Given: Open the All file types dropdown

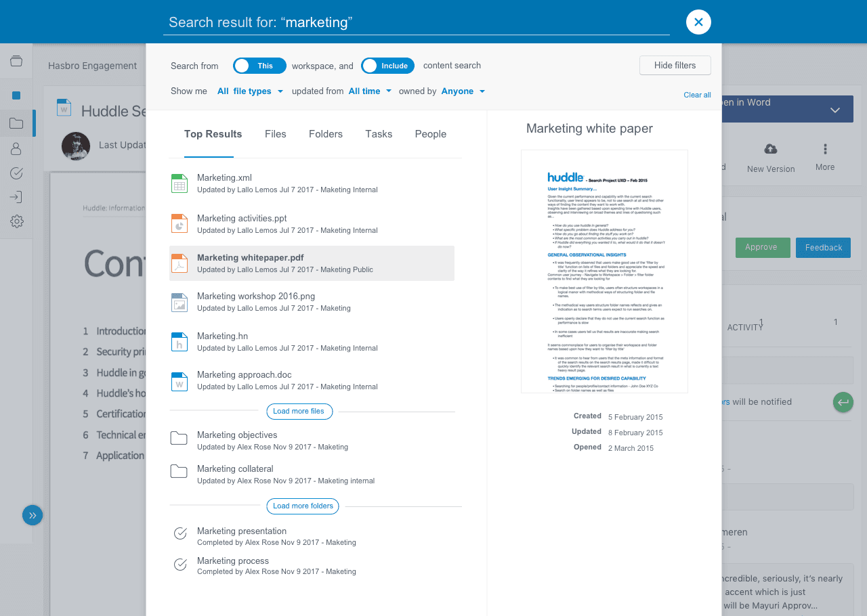Looking at the screenshot, I should point(250,91).
